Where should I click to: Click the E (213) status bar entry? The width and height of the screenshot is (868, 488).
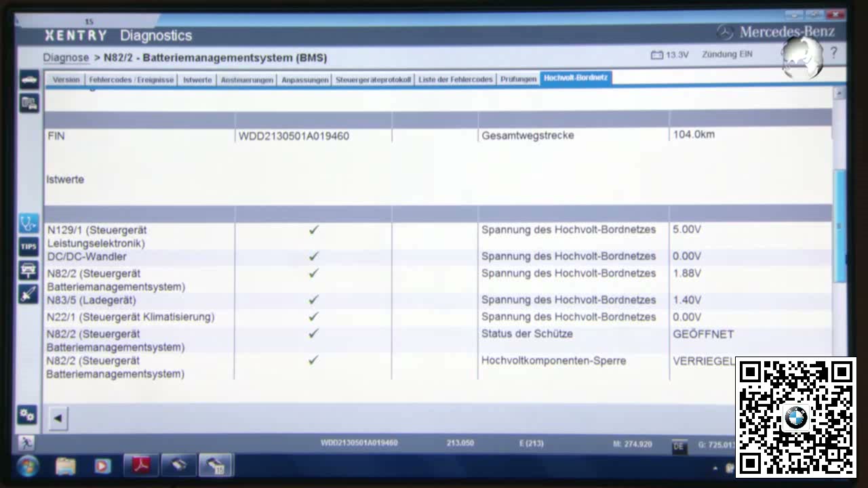tap(532, 443)
